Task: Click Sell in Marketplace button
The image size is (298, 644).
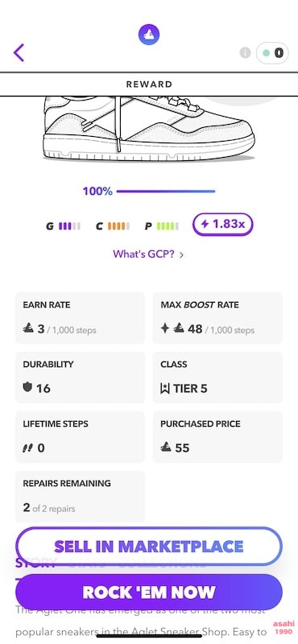Action: 149,547
